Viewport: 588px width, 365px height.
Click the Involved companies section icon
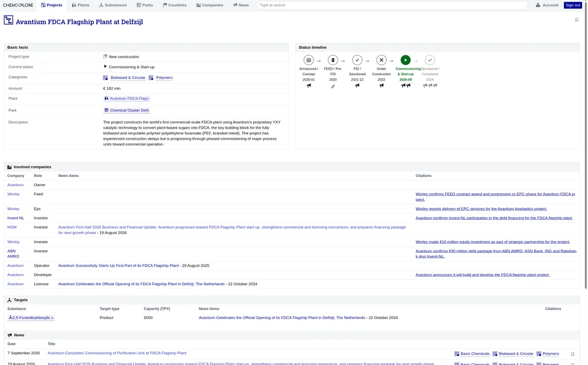pyautogui.click(x=9, y=167)
